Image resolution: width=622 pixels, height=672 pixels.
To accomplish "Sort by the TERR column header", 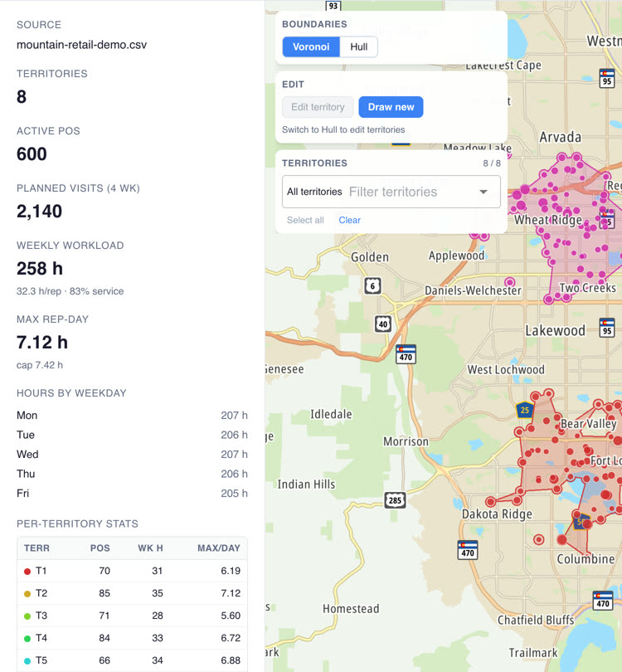I will (36, 548).
